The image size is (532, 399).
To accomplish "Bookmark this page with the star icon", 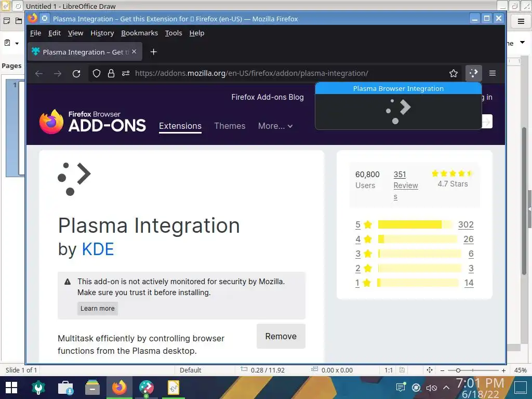I will (x=453, y=73).
